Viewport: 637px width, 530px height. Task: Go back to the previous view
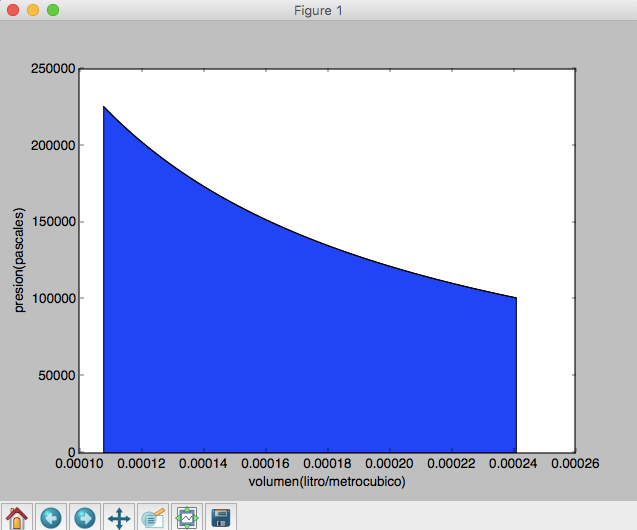point(51,517)
